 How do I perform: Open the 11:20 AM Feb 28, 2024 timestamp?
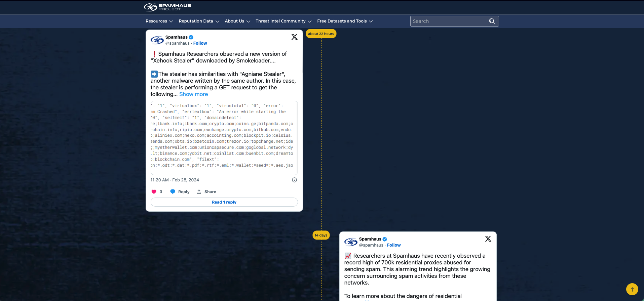point(175,180)
